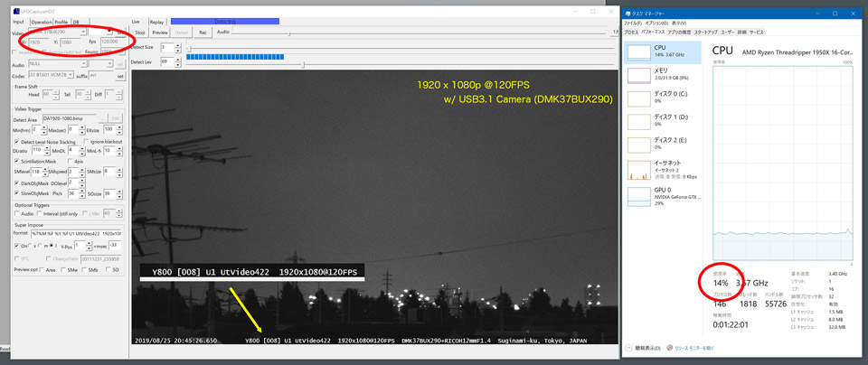Click the Super Impose Format text field
The width and height of the screenshot is (868, 365).
[78, 234]
